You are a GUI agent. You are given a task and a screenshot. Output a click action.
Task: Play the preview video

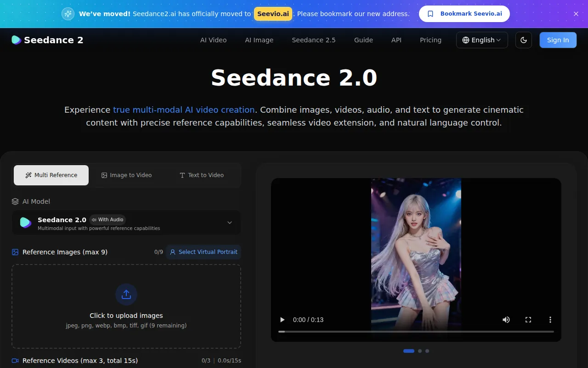click(283, 320)
